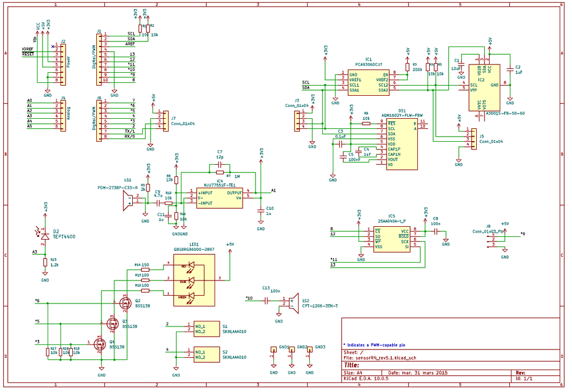Image resolution: width=572 pixels, height=392 pixels.
Task: Select the D2 TEPT4400 photodiode symbol
Action: [45, 236]
